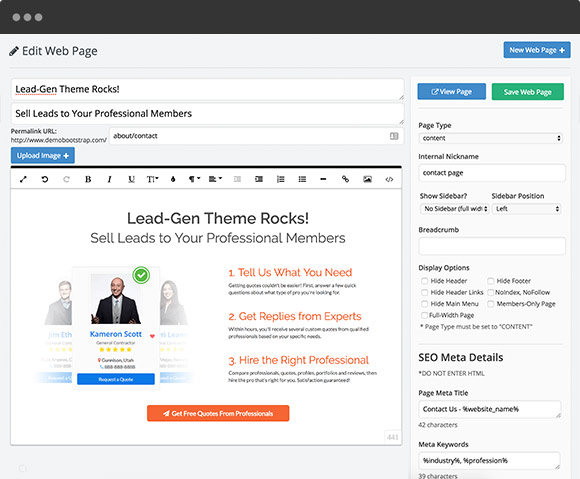Screen dimensions: 580x479
Task: Open text alignment menu
Action: click(215, 179)
